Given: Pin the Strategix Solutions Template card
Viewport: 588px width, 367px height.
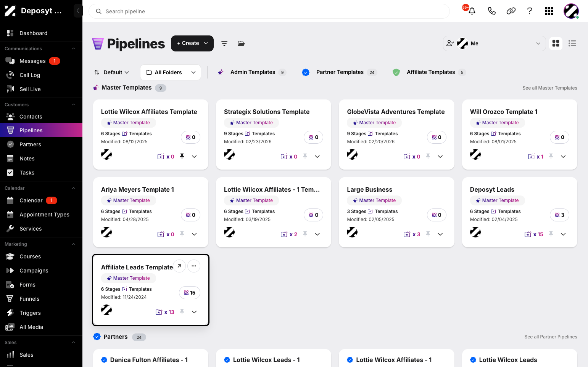Looking at the screenshot, I should tap(305, 156).
